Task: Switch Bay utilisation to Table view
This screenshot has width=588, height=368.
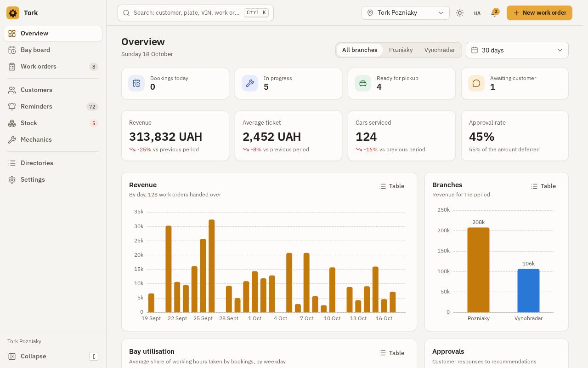Action: point(392,353)
